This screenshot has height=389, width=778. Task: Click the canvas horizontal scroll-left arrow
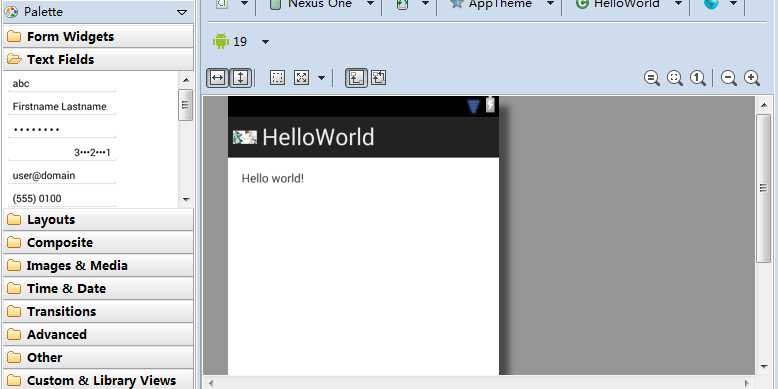point(211,384)
